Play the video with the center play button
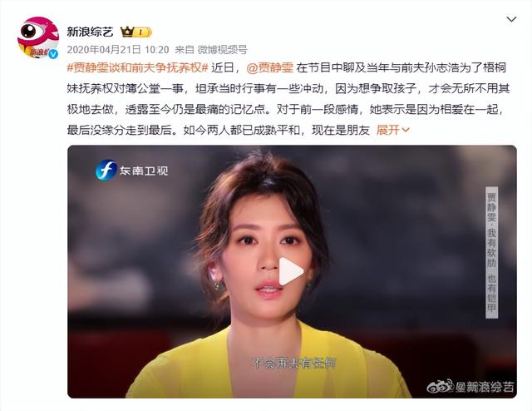Screen dimensions: 532x411 (x=291, y=271)
